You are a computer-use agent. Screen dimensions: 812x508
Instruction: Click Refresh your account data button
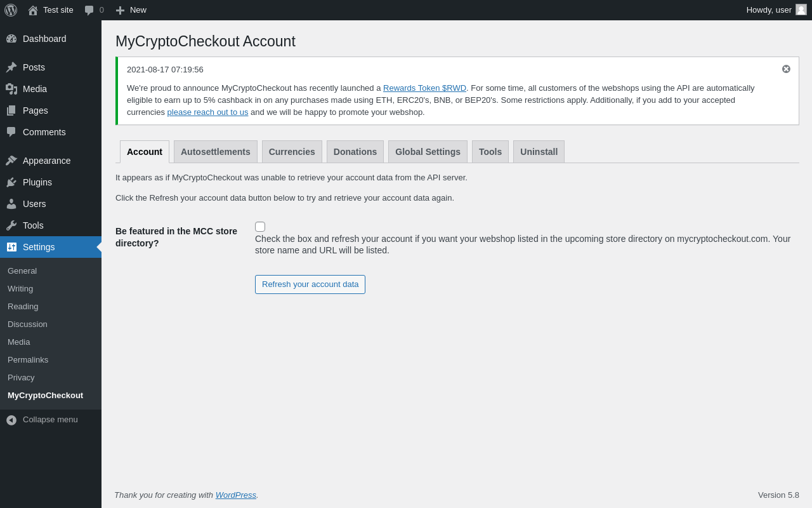click(x=310, y=284)
